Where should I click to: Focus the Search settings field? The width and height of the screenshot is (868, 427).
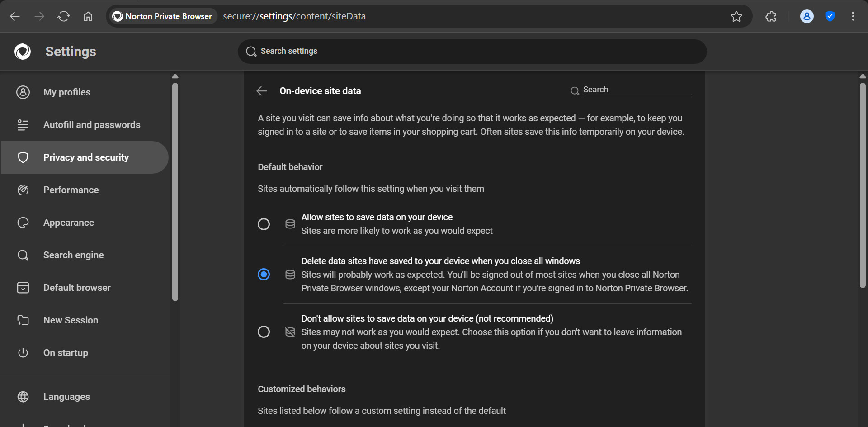[x=472, y=51]
